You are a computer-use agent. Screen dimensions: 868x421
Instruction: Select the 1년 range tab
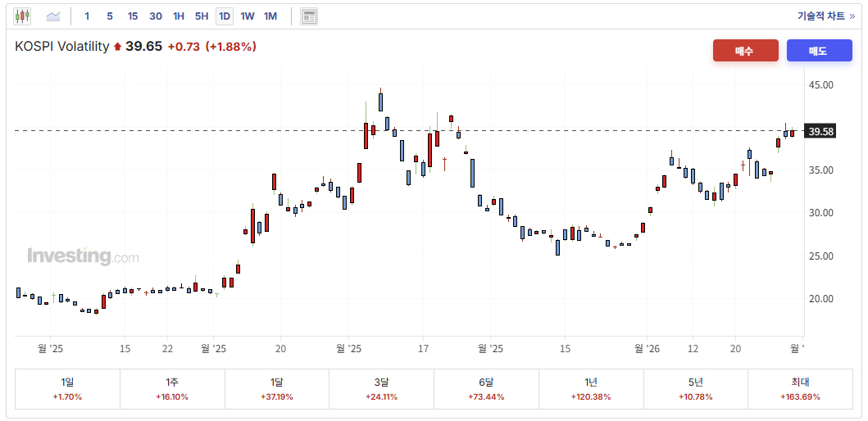coord(591,389)
